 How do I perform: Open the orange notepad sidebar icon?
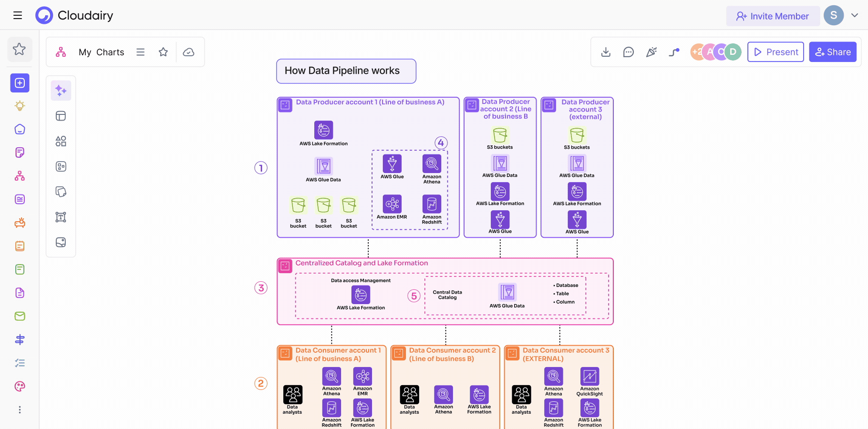(20, 246)
